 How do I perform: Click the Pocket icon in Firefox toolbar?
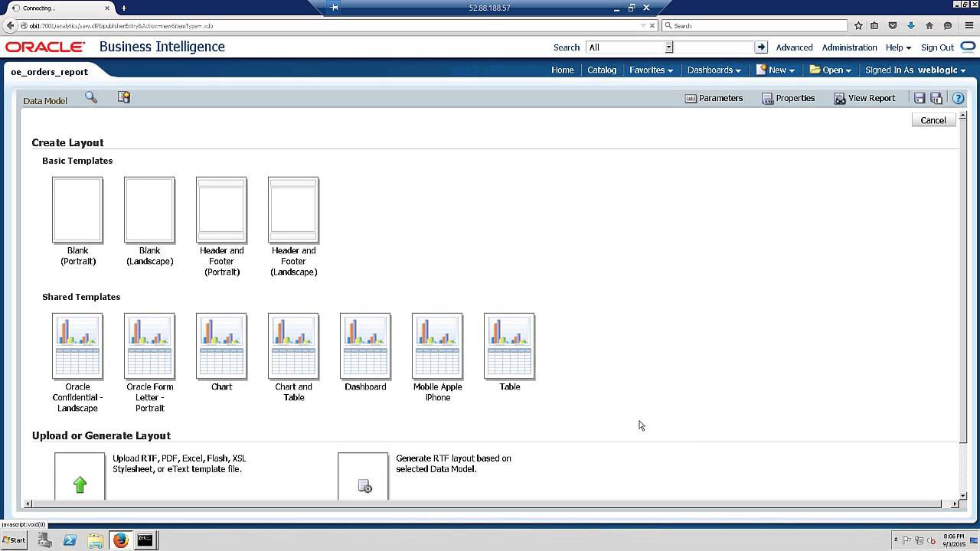[x=893, y=25]
